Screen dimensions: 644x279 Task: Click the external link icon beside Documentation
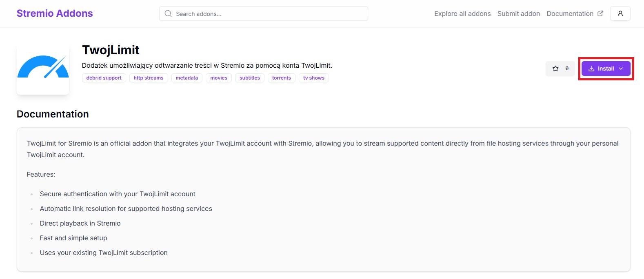pyautogui.click(x=600, y=13)
